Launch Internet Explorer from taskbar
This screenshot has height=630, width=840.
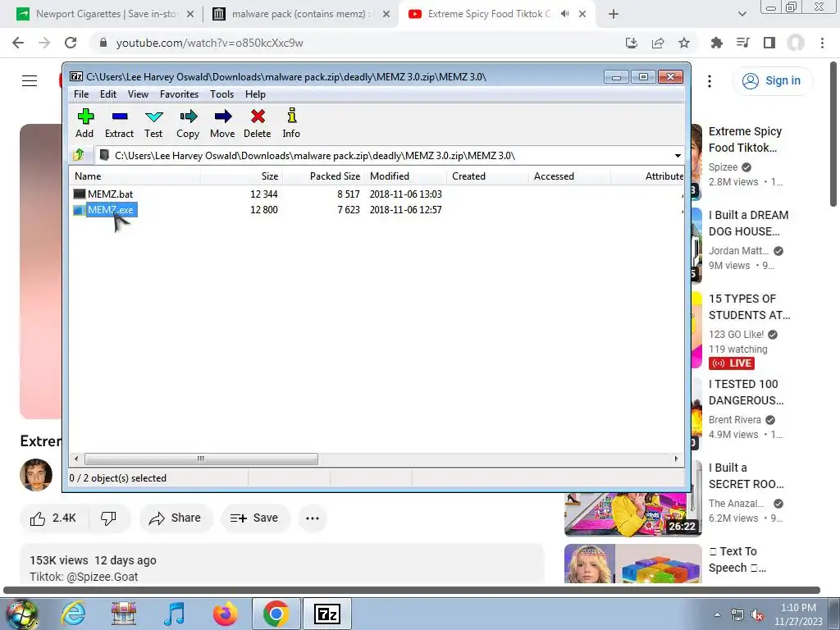click(73, 614)
